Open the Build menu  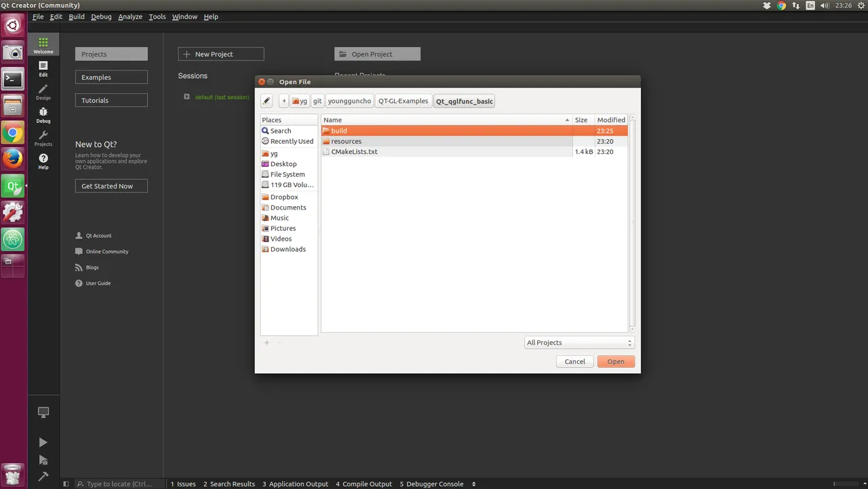click(x=77, y=16)
